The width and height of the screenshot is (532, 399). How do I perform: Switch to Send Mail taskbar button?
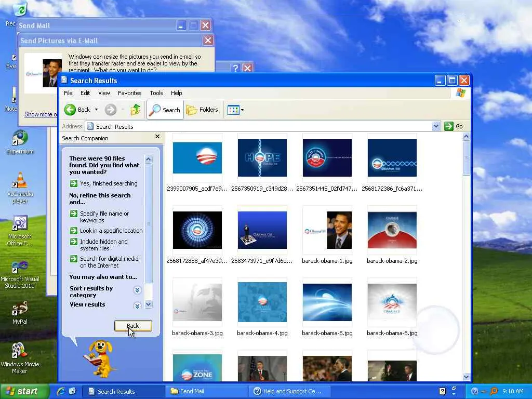[x=206, y=391]
